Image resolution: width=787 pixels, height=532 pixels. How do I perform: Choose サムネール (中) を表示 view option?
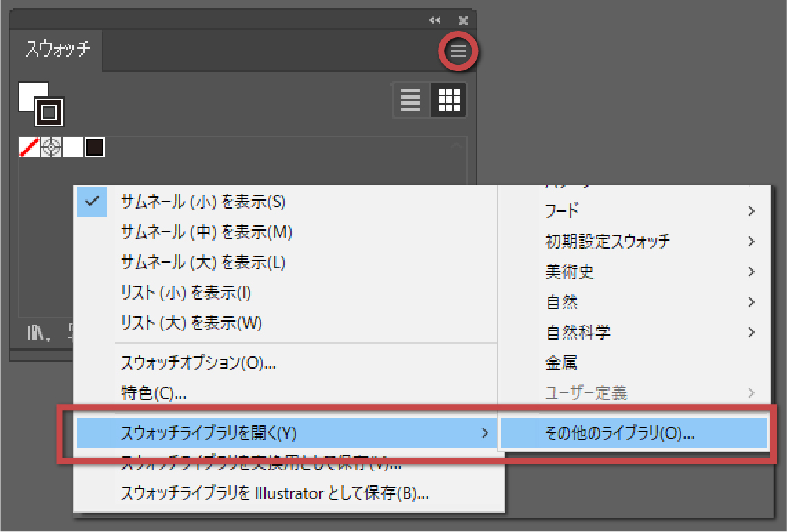coord(206,232)
